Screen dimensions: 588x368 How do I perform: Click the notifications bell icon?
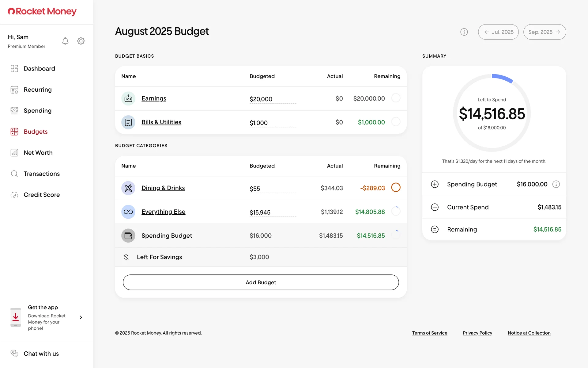point(65,41)
